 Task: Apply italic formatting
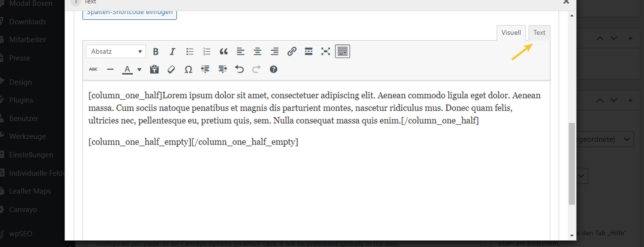point(172,51)
